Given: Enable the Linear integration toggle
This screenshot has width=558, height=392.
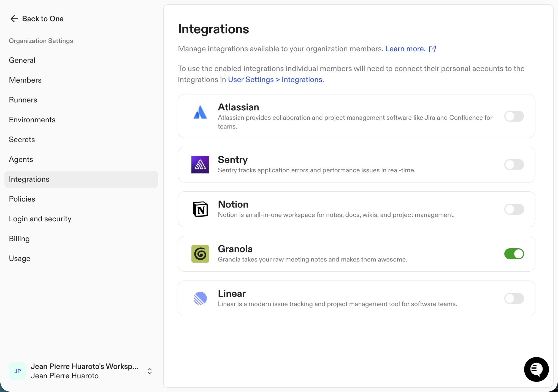Looking at the screenshot, I should click(x=514, y=298).
